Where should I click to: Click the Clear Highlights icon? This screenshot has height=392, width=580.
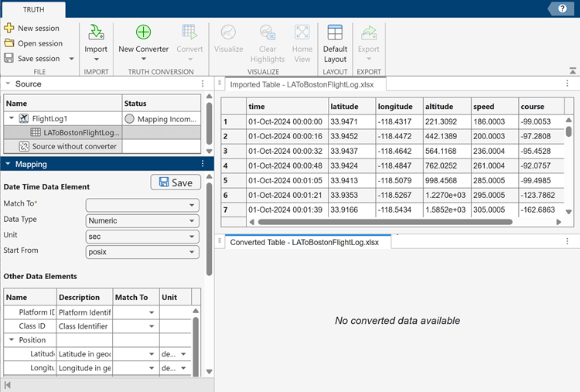pos(267,32)
